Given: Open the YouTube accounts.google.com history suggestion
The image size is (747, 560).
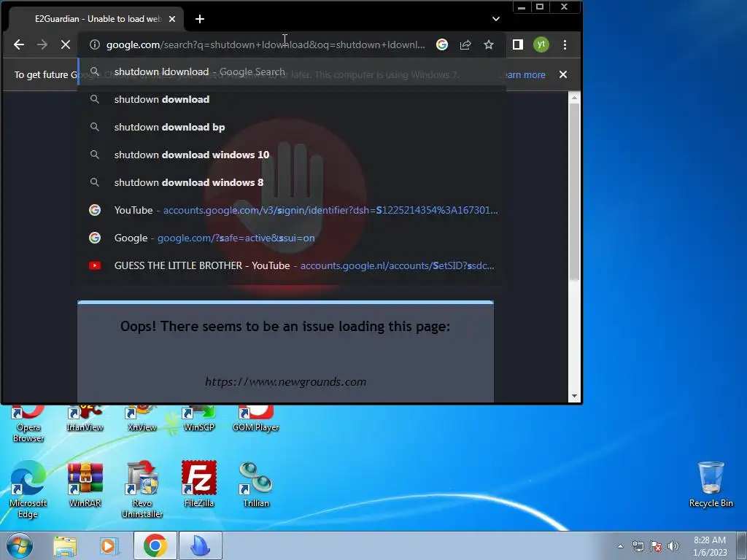Looking at the screenshot, I should [292, 210].
